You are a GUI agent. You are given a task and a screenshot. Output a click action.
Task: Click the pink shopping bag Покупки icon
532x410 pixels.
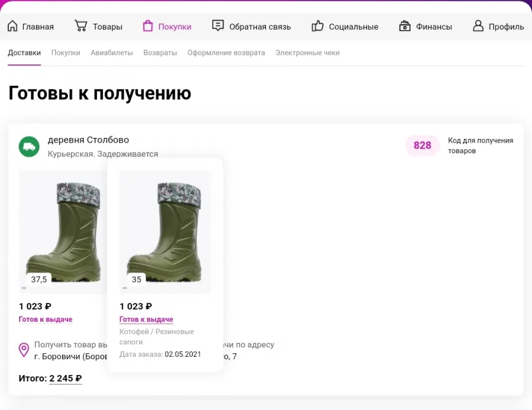click(x=148, y=26)
